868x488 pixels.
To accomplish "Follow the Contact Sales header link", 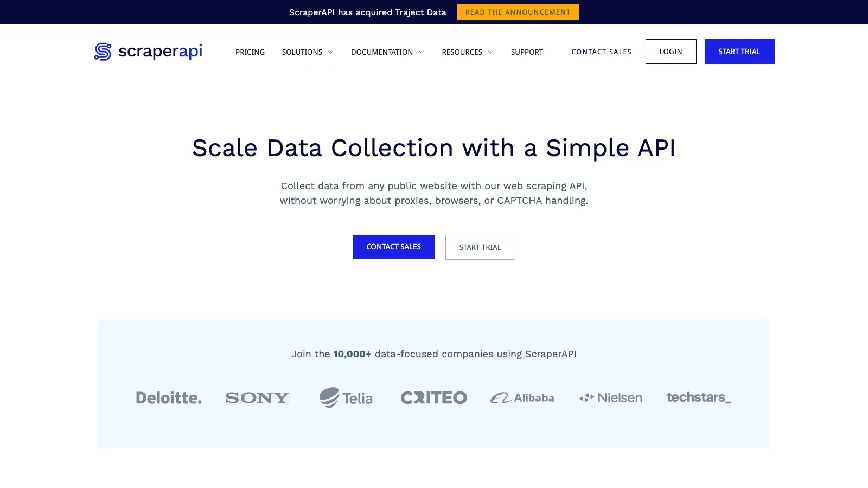I will (602, 52).
